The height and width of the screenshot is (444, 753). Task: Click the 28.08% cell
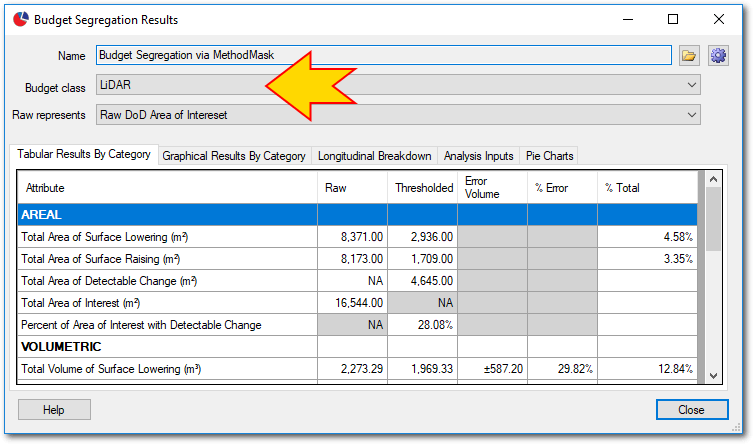tap(423, 325)
